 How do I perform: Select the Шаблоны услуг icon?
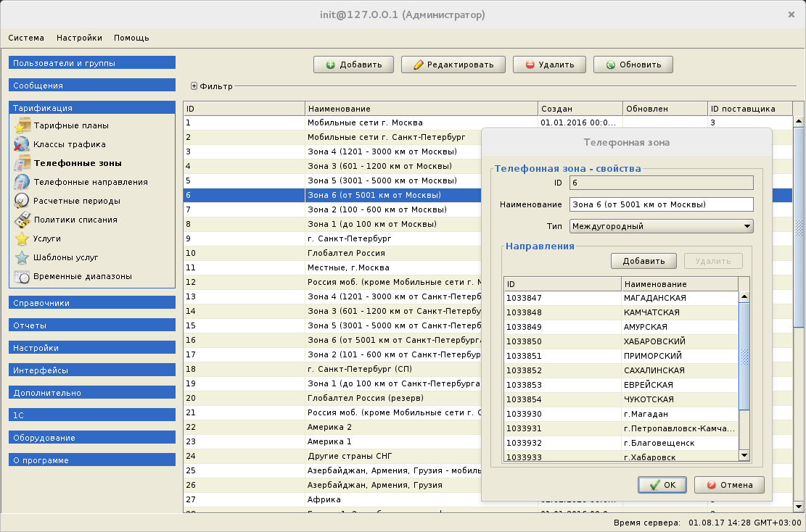(x=22, y=257)
